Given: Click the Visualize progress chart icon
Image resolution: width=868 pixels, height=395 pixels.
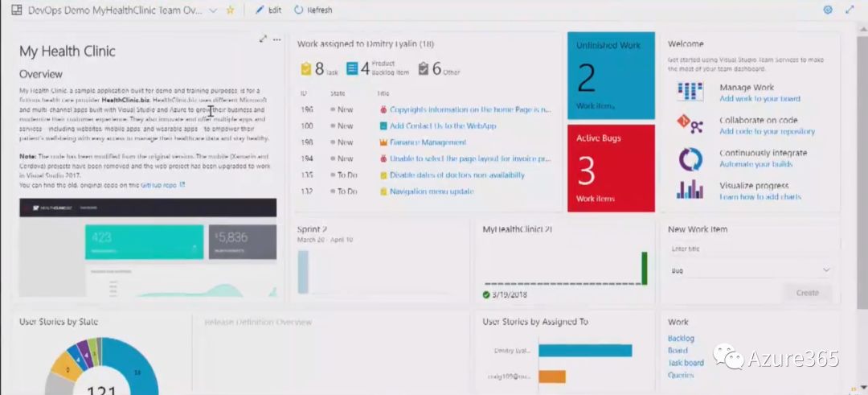Looking at the screenshot, I should [x=690, y=191].
